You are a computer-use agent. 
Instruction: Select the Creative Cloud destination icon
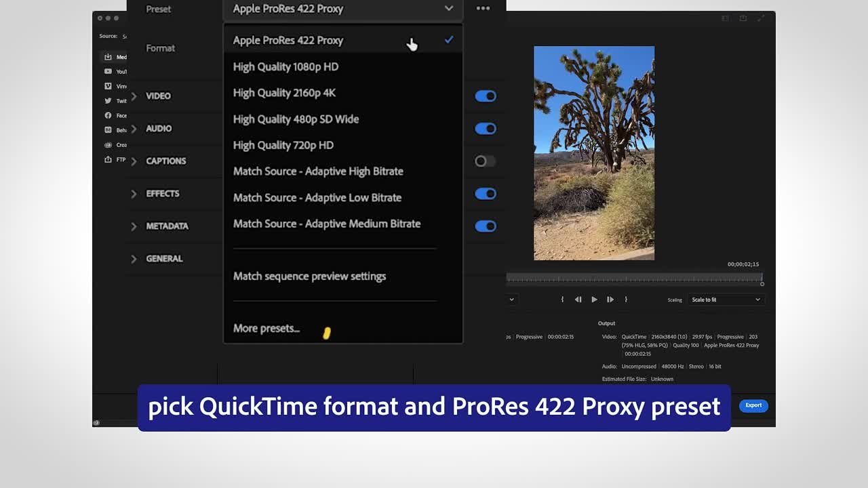pos(108,145)
